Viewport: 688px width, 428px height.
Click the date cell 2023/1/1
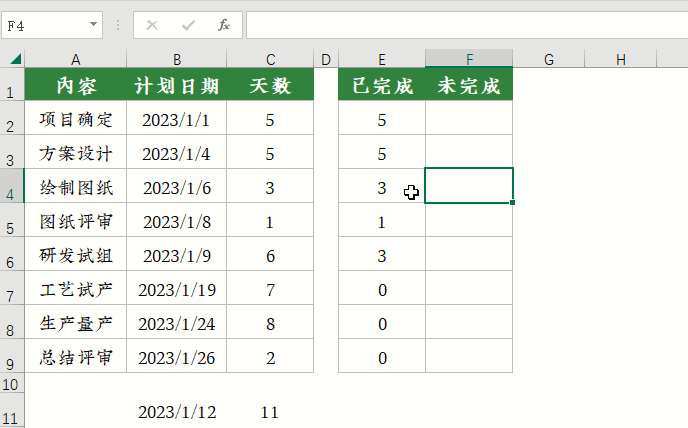pyautogui.click(x=176, y=118)
